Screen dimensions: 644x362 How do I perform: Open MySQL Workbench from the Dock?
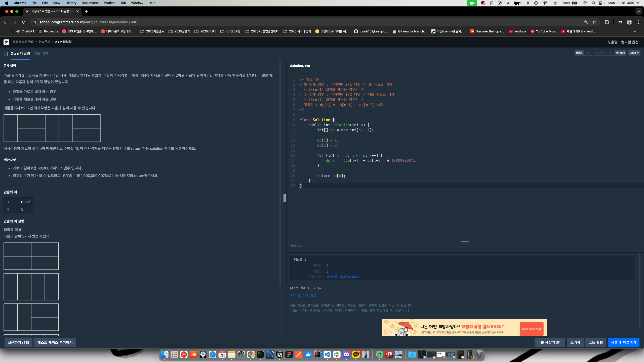tap(270, 355)
